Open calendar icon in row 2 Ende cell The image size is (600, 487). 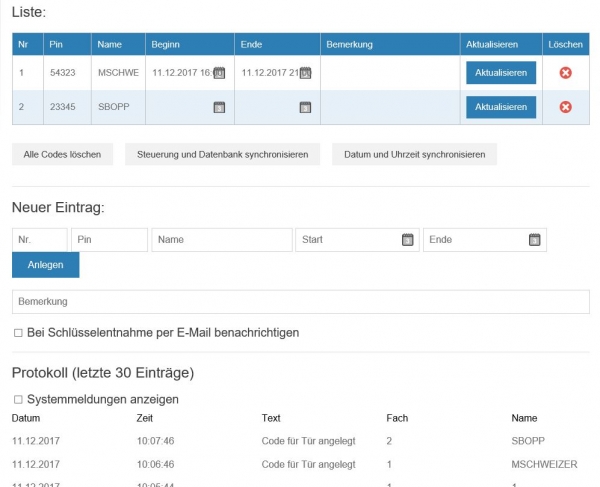[306, 107]
